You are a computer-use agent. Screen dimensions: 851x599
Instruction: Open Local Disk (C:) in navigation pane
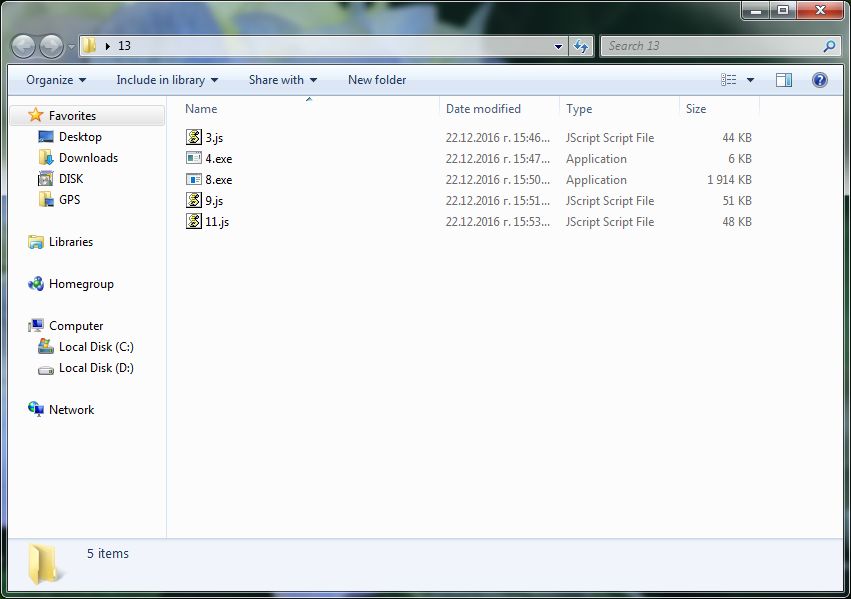point(96,347)
